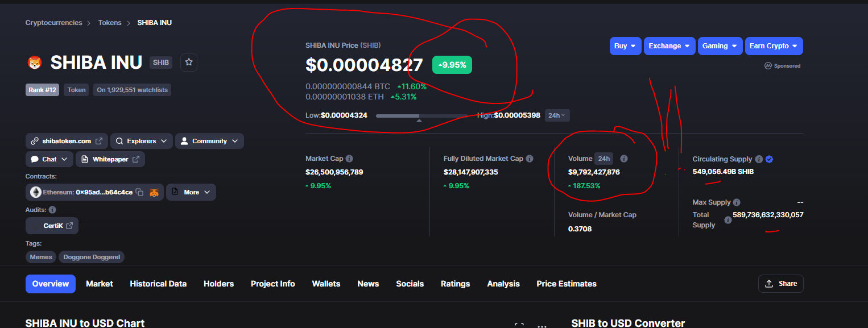Click the MetaMask fox icon
This screenshot has width=868, height=328.
154,193
